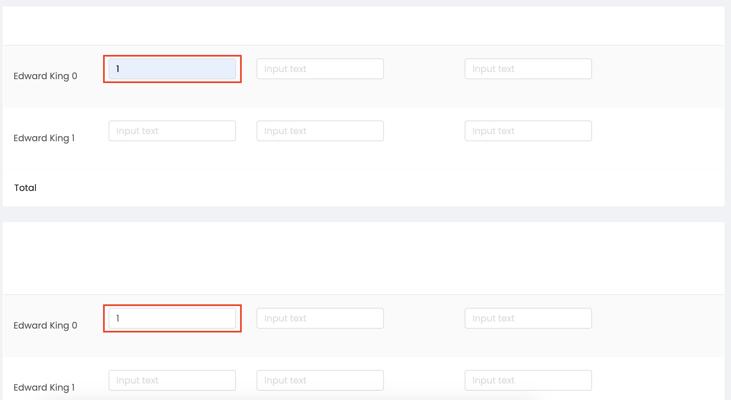
Task: Click the Edward King 1 label in top table
Action: [x=44, y=138]
